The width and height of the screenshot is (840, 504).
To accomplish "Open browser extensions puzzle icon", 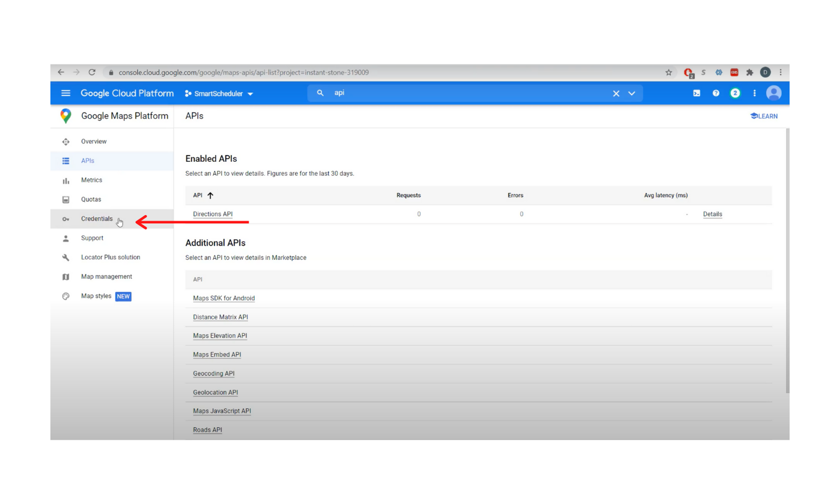I will click(750, 73).
